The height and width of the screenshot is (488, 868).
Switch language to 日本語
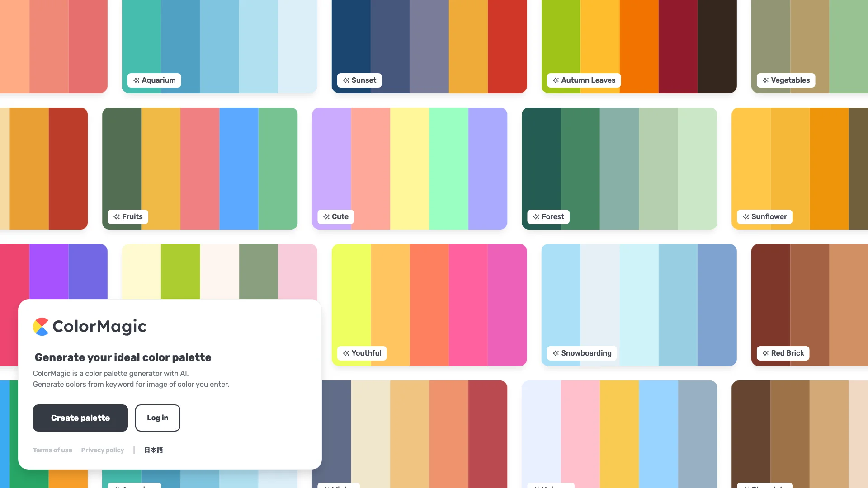coord(153,449)
